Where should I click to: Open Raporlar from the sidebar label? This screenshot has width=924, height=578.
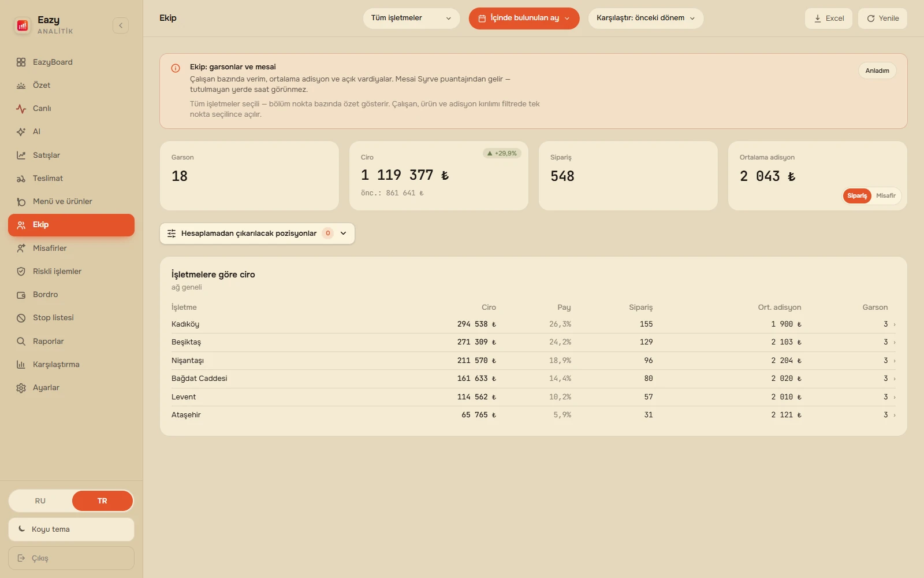49,342
